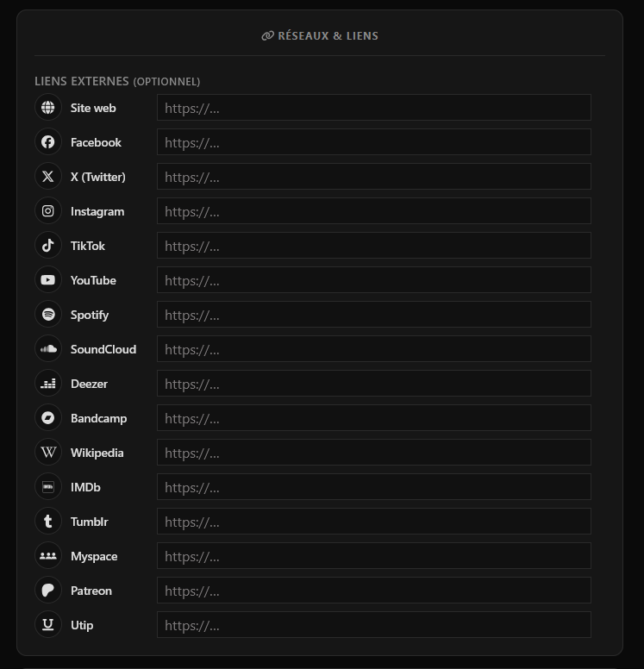
Task: Click the TikTok logo icon
Action: [x=47, y=246]
